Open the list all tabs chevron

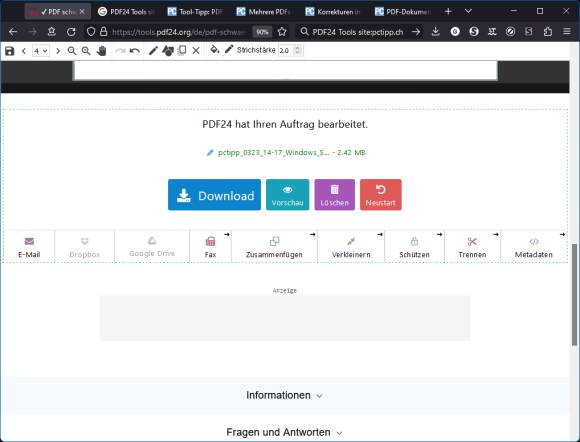click(x=468, y=11)
